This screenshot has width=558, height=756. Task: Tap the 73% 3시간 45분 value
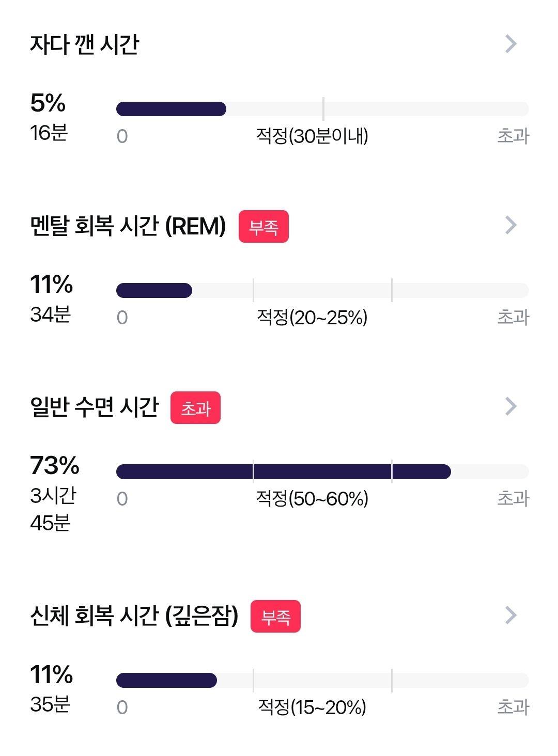point(54,493)
